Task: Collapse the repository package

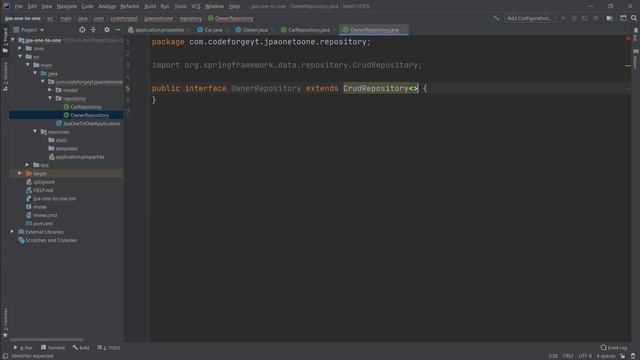Action: 50,98
